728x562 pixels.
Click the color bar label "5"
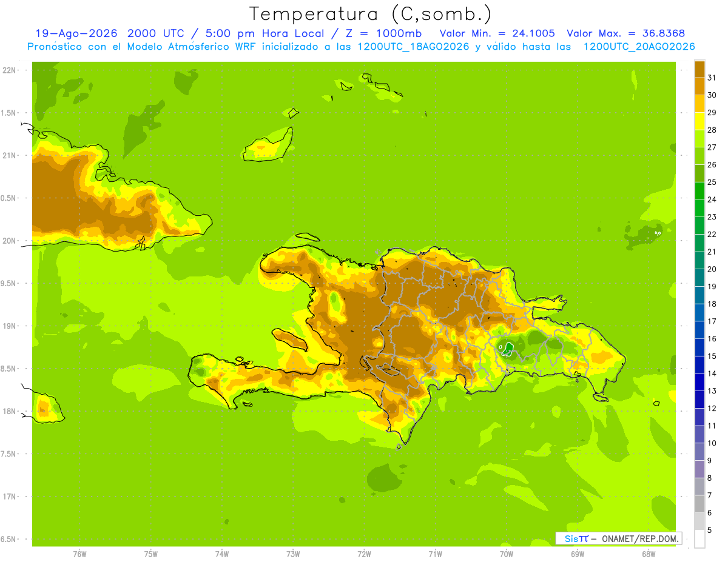point(710,530)
